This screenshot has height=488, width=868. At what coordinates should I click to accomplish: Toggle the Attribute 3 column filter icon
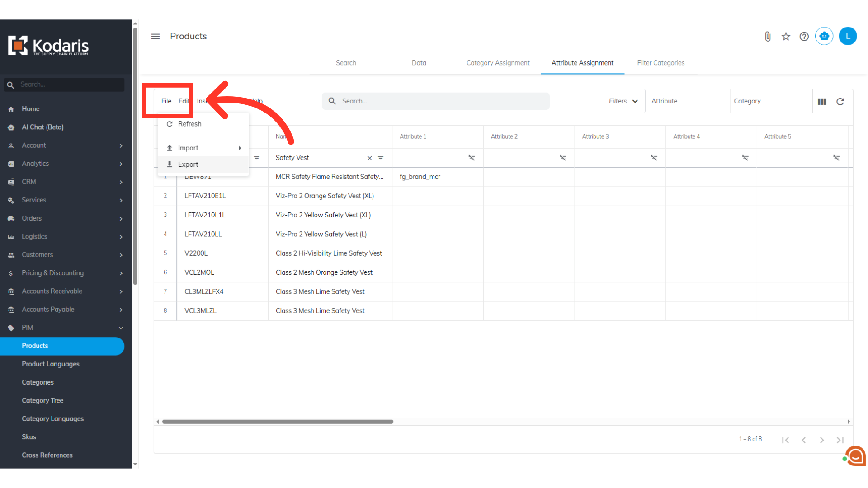[x=654, y=158]
